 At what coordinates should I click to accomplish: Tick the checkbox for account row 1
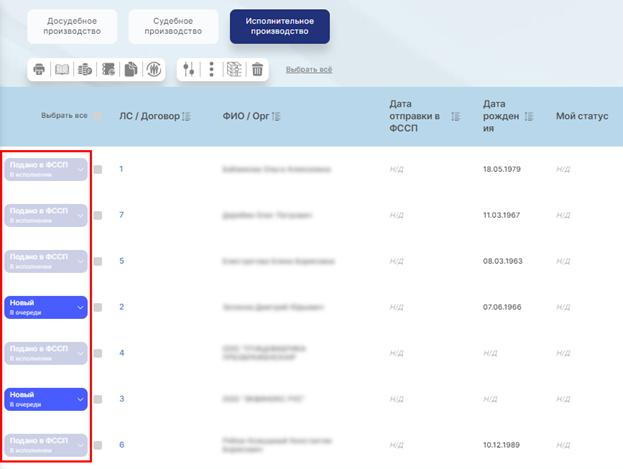pos(98,169)
